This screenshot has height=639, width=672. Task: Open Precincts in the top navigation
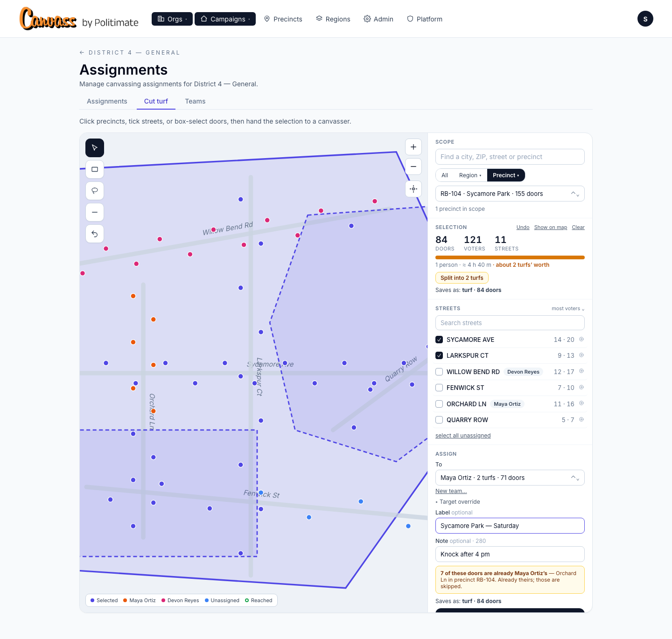tap(283, 19)
